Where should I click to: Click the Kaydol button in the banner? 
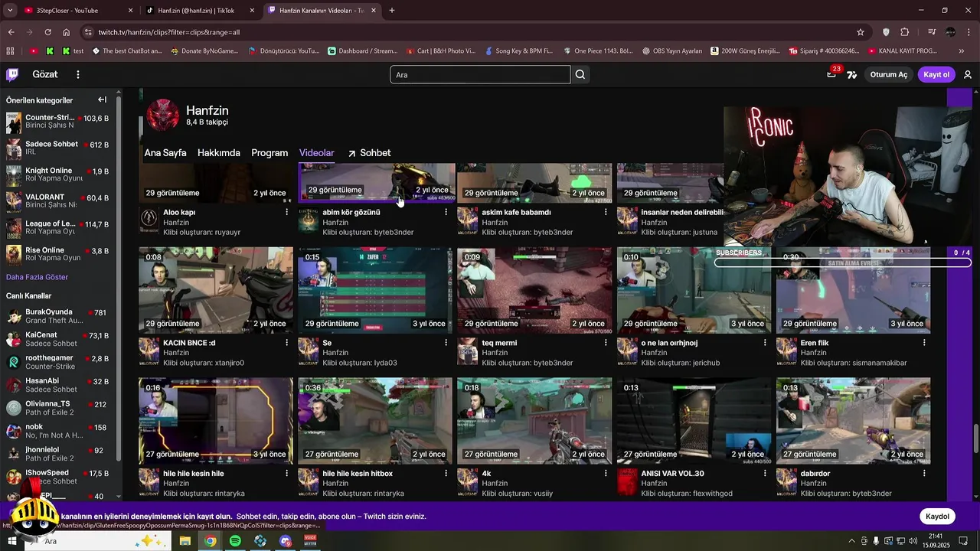(x=937, y=517)
